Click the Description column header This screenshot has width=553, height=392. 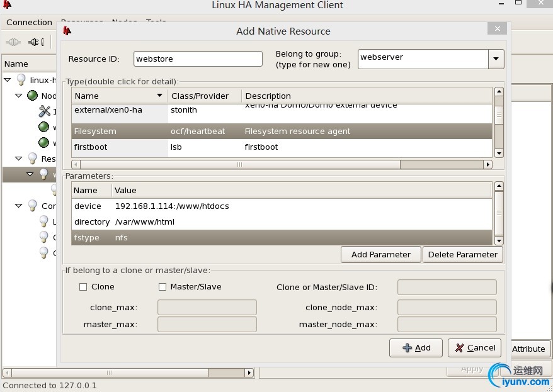click(367, 96)
